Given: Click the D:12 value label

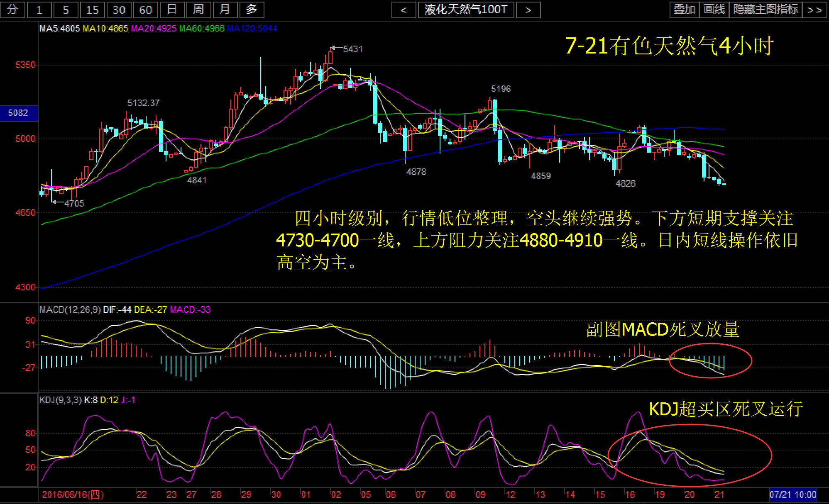Looking at the screenshot, I should 109,400.
